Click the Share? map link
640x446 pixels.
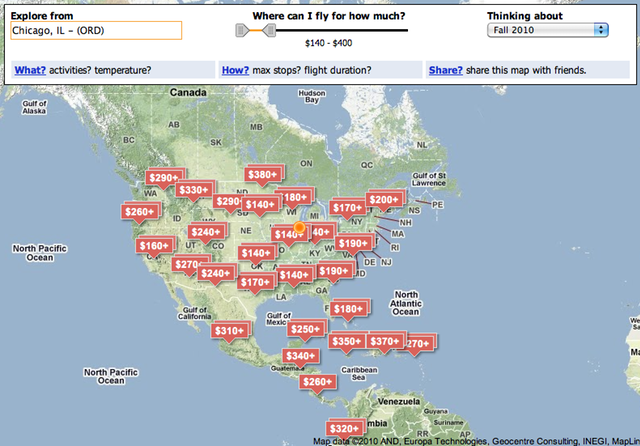click(x=445, y=70)
